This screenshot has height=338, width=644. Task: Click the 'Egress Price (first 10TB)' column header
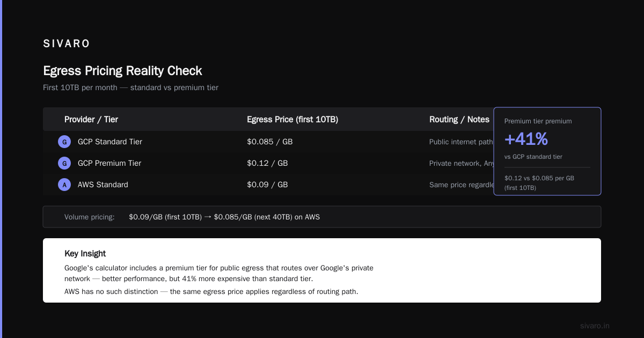click(292, 120)
